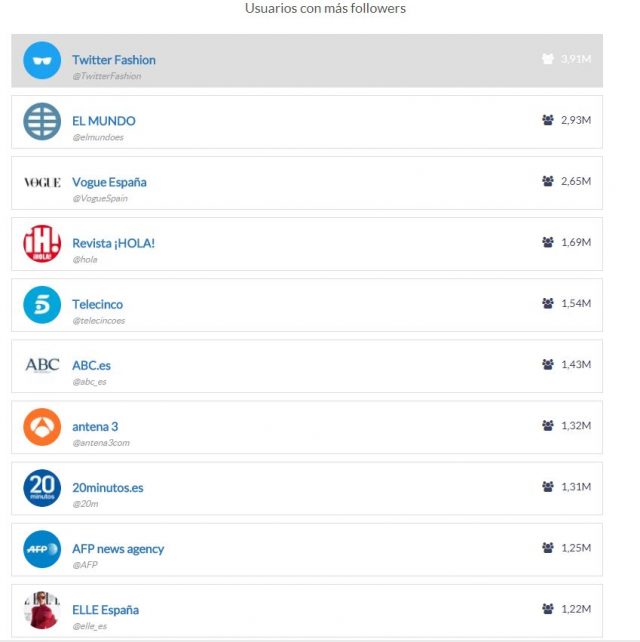The height and width of the screenshot is (642, 640).
Task: Click followers icon beside 1,32M
Action: [x=548, y=425]
